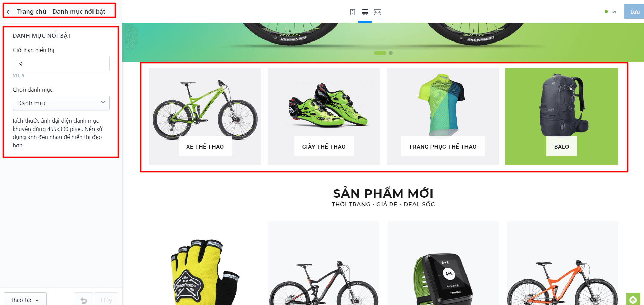The image size is (644, 305).
Task: Expand the Thao tác dropdown menu
Action: coord(25,300)
